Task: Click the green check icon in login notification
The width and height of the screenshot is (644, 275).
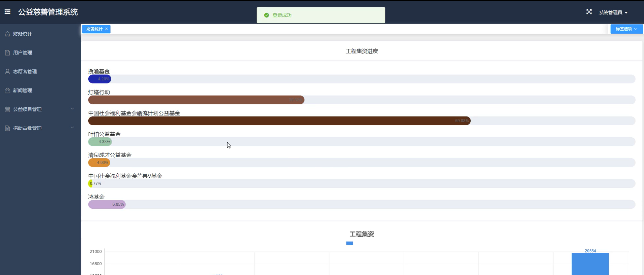Action: click(266, 15)
